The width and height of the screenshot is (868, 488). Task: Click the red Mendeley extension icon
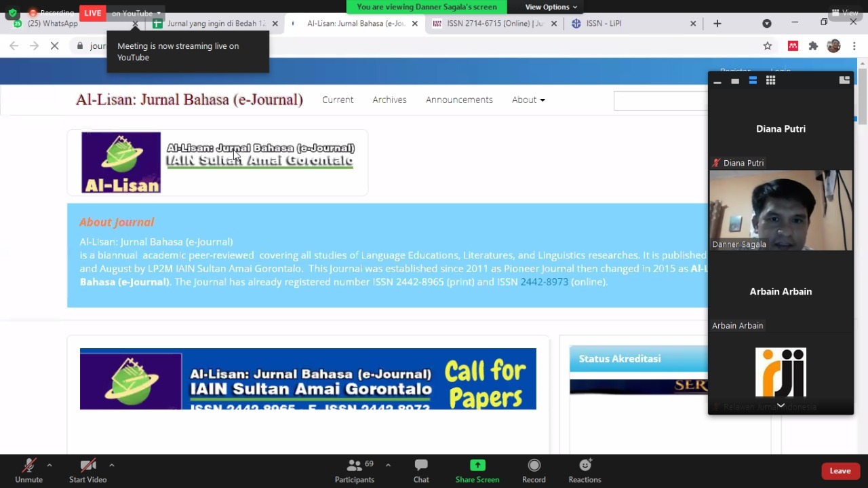[793, 46]
